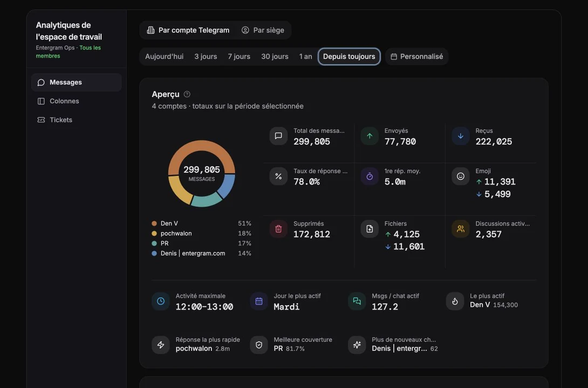Image resolution: width=588 pixels, height=388 pixels.
Task: Select the Depuis toujours time range
Action: [x=349, y=57]
